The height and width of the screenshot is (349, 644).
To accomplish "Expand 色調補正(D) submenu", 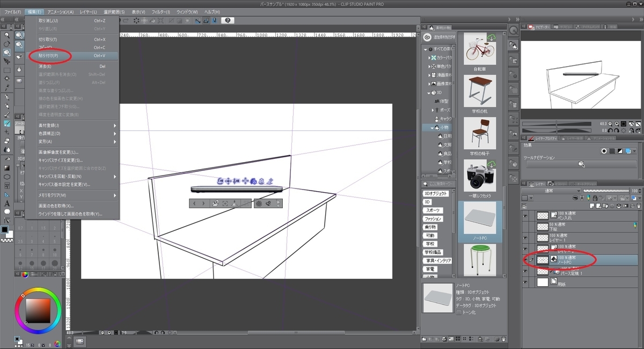I will pyautogui.click(x=115, y=133).
